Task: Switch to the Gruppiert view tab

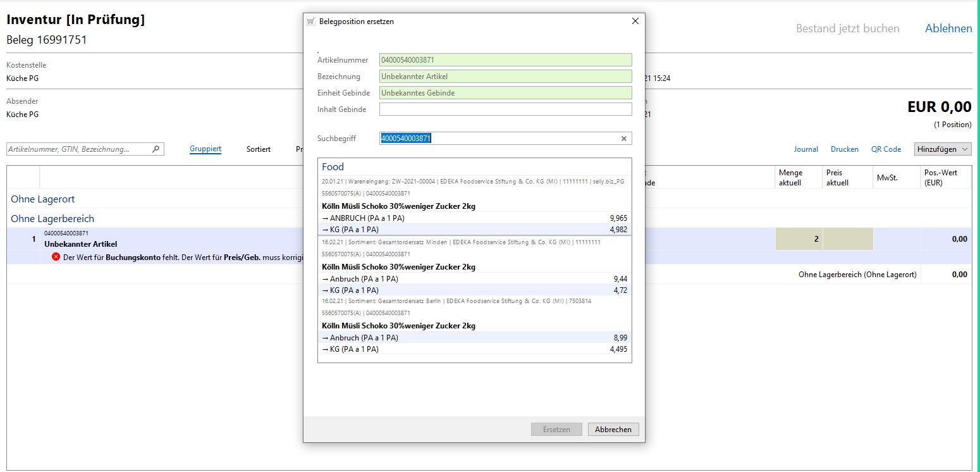Action: click(x=205, y=149)
